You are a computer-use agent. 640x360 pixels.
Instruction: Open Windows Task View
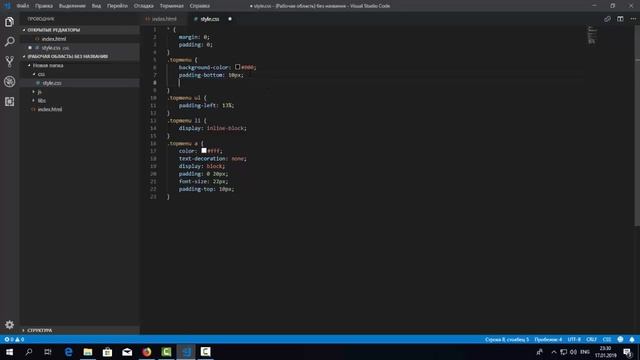click(x=48, y=352)
